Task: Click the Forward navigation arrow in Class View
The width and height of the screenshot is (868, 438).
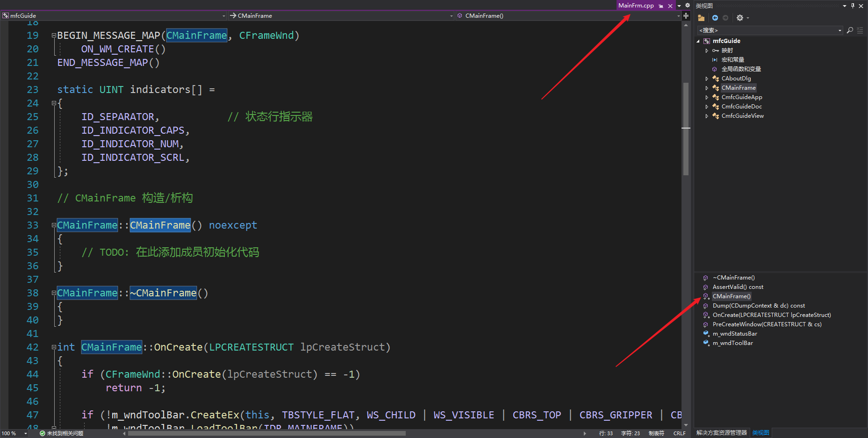Action: pos(725,18)
